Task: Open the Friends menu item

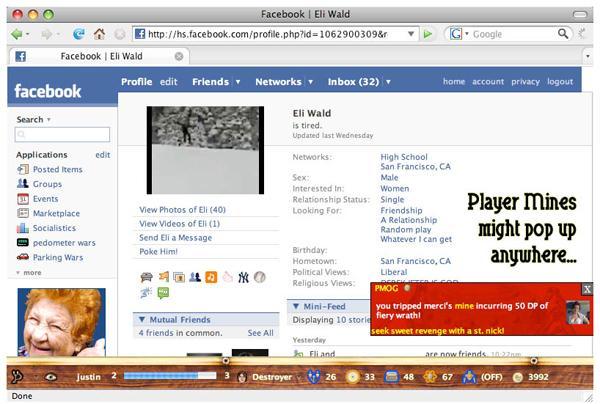Action: click(210, 82)
